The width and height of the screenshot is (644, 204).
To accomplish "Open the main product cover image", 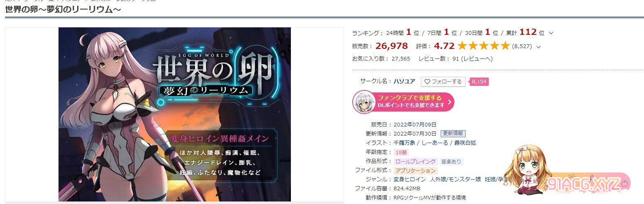I will pyautogui.click(x=175, y=114).
